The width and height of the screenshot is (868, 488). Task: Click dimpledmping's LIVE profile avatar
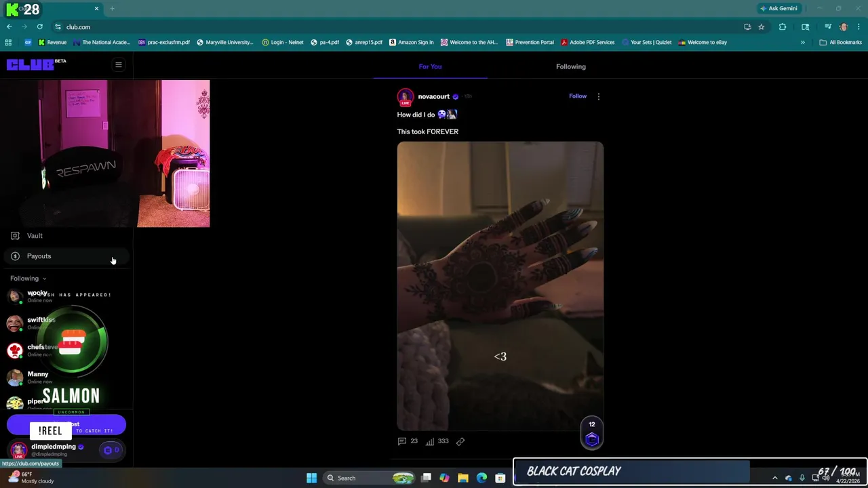[x=18, y=450]
